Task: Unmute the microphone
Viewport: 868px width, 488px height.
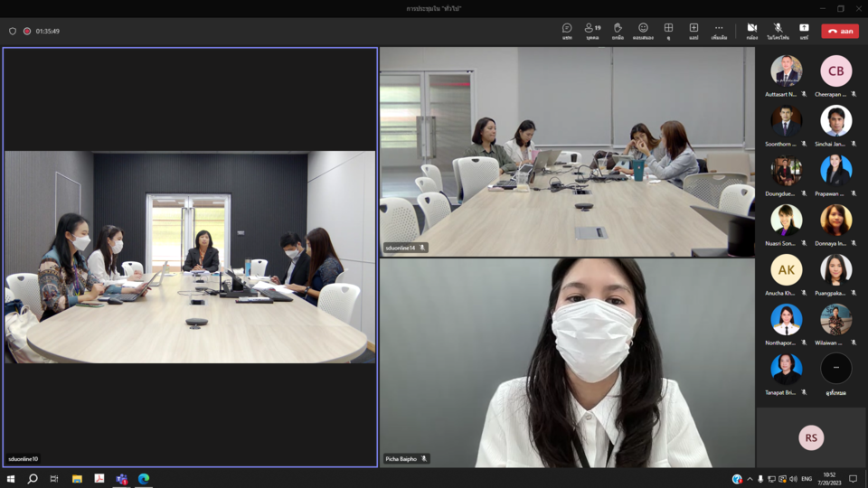Action: coord(778,31)
